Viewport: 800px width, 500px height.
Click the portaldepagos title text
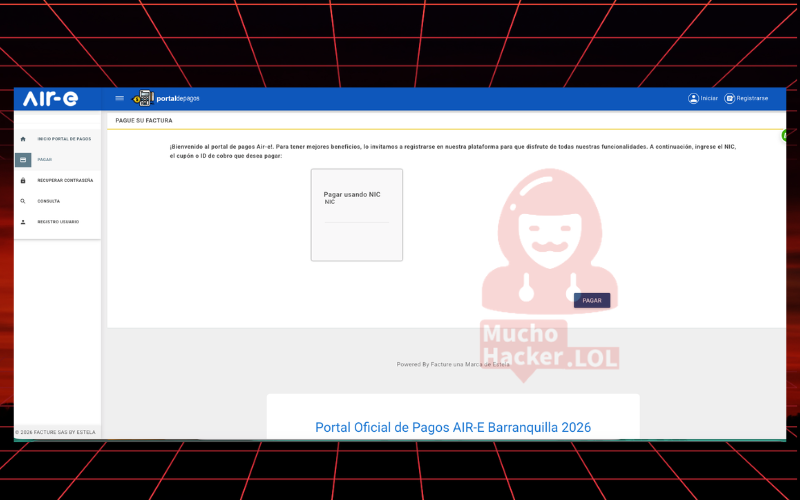[178, 98]
